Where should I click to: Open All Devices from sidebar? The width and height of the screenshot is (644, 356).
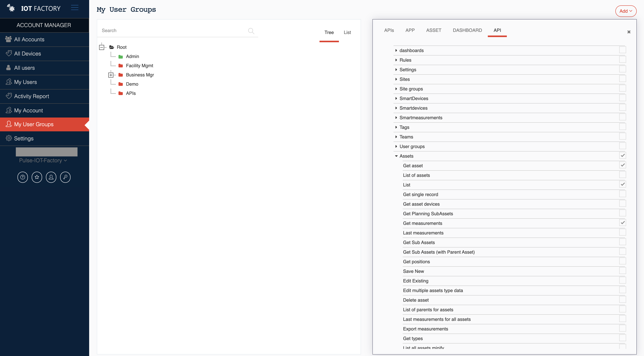pyautogui.click(x=27, y=53)
